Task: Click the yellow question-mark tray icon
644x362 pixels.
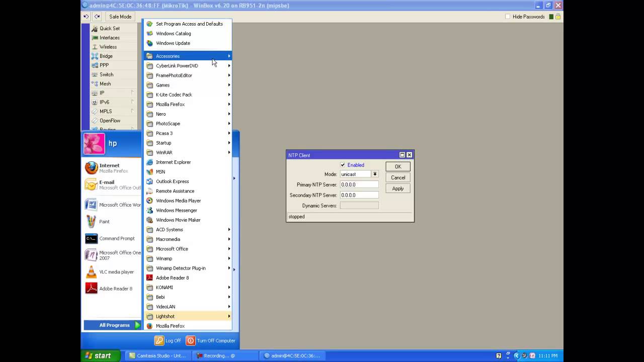Action: tap(499, 355)
